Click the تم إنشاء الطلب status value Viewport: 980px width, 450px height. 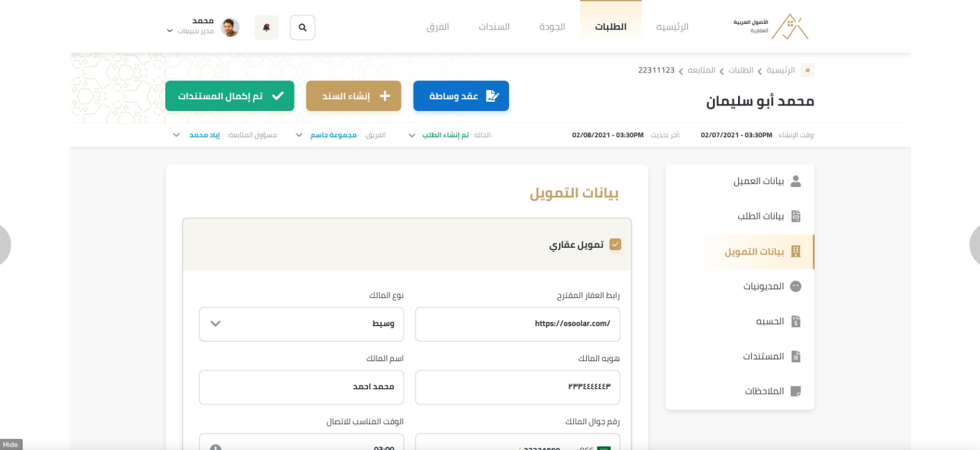point(445,135)
